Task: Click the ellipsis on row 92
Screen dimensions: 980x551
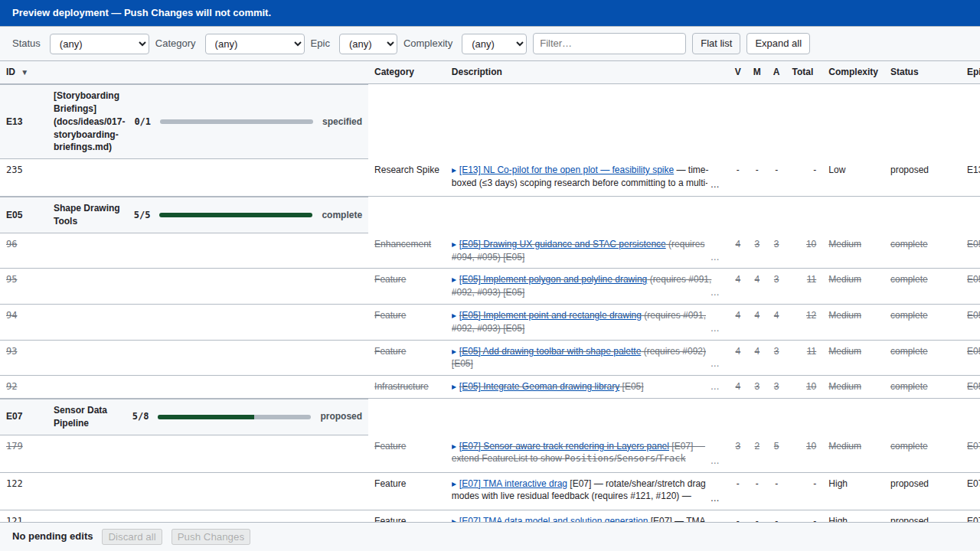Action: (715, 386)
